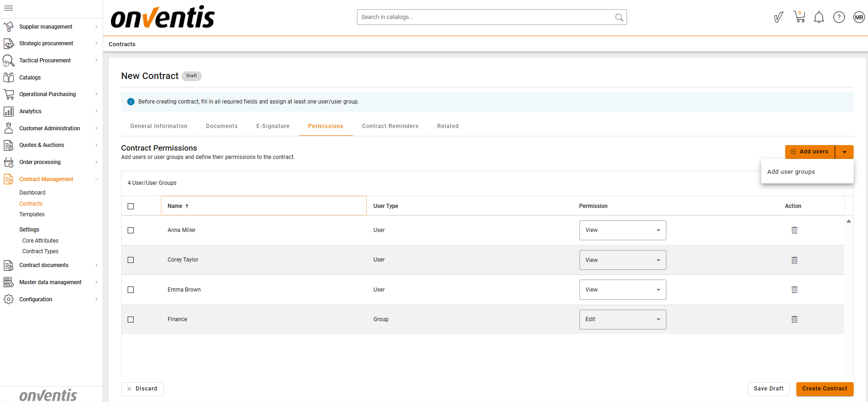
Task: Open Anna Miller's permission dropdown
Action: click(x=622, y=230)
